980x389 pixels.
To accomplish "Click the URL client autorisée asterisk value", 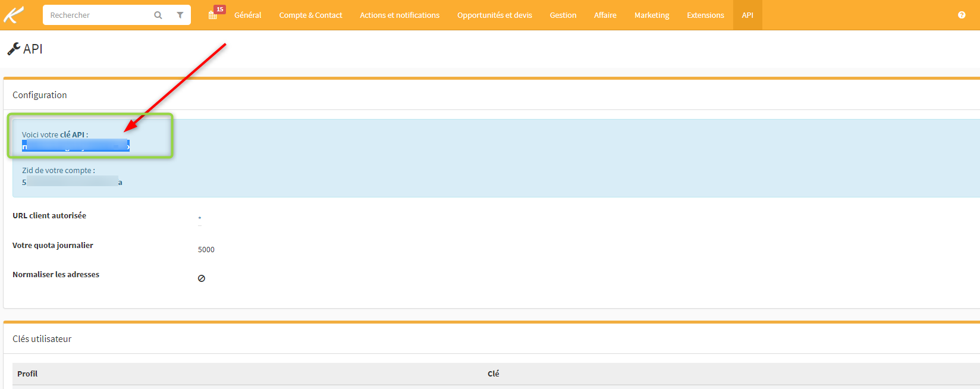I will [x=200, y=219].
